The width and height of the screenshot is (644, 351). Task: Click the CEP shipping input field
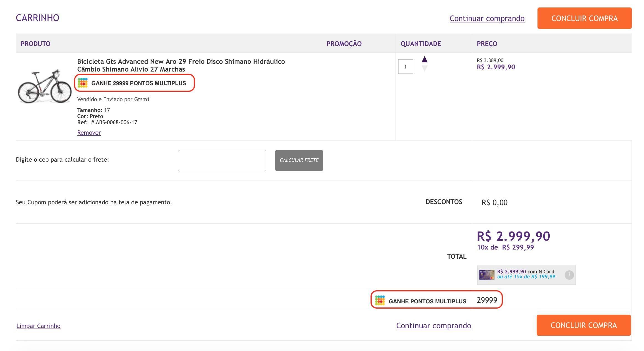pyautogui.click(x=222, y=161)
